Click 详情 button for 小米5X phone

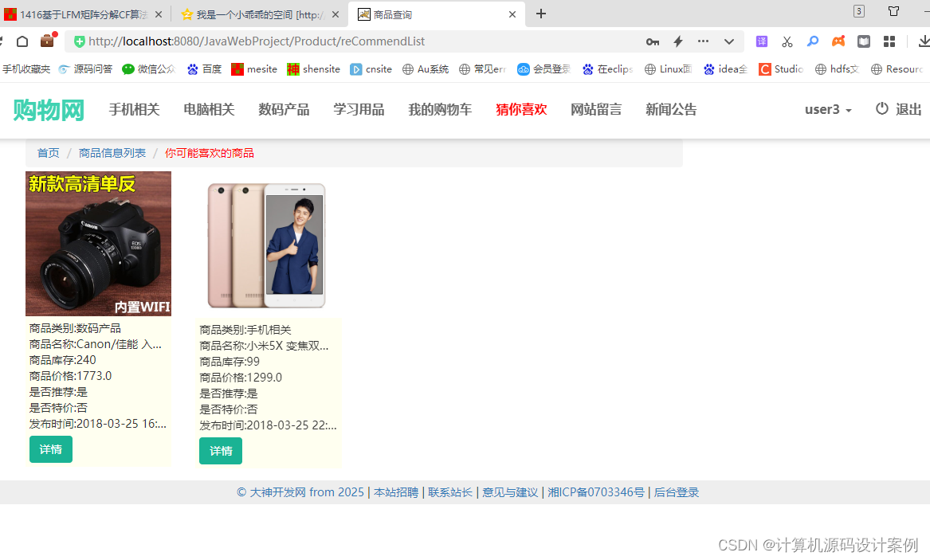(221, 451)
